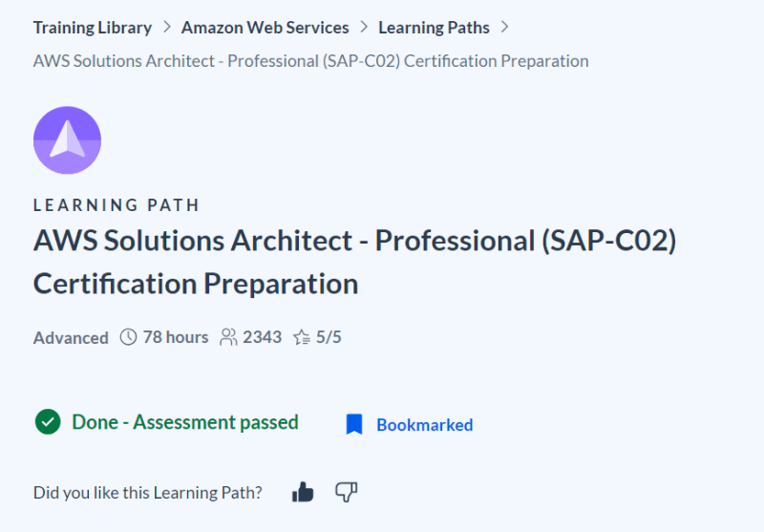The image size is (764, 532).
Task: Click the Bookmarked label
Action: pyautogui.click(x=424, y=425)
